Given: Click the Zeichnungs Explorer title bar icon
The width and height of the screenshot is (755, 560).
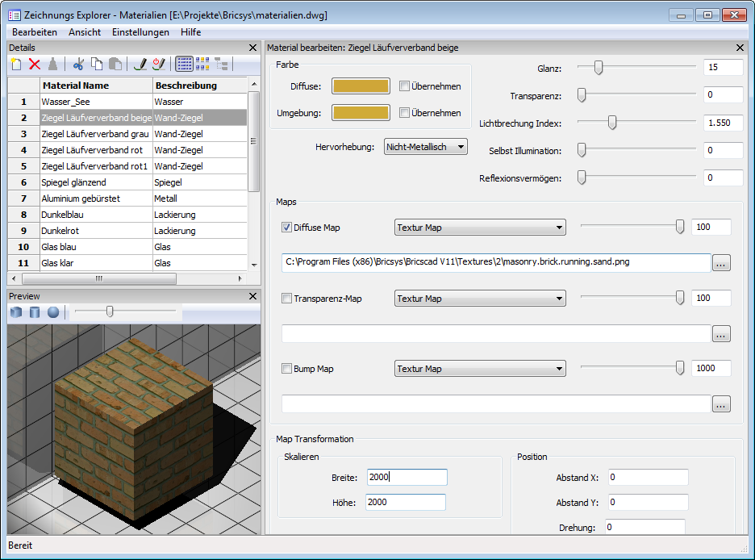Looking at the screenshot, I should click(15, 15).
